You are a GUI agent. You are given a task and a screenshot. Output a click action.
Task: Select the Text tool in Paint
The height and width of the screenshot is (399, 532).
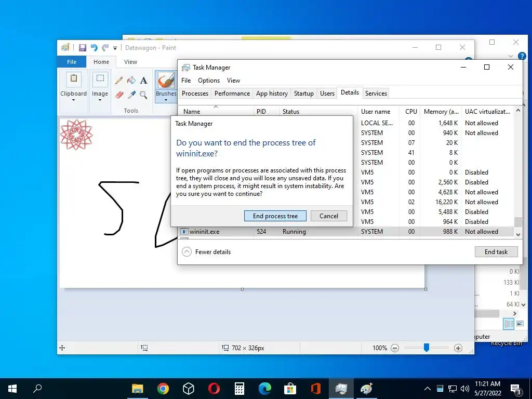pyautogui.click(x=143, y=81)
